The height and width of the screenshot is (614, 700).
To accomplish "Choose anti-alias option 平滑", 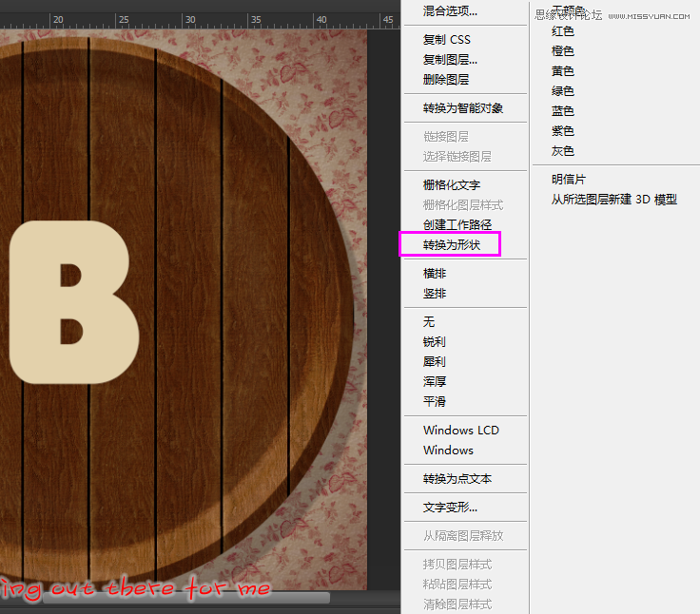I will [435, 401].
